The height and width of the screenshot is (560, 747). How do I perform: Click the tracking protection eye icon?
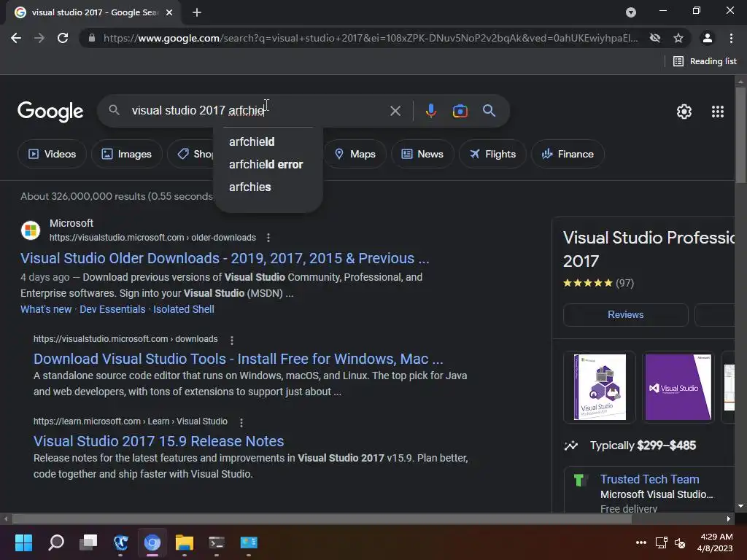655,38
